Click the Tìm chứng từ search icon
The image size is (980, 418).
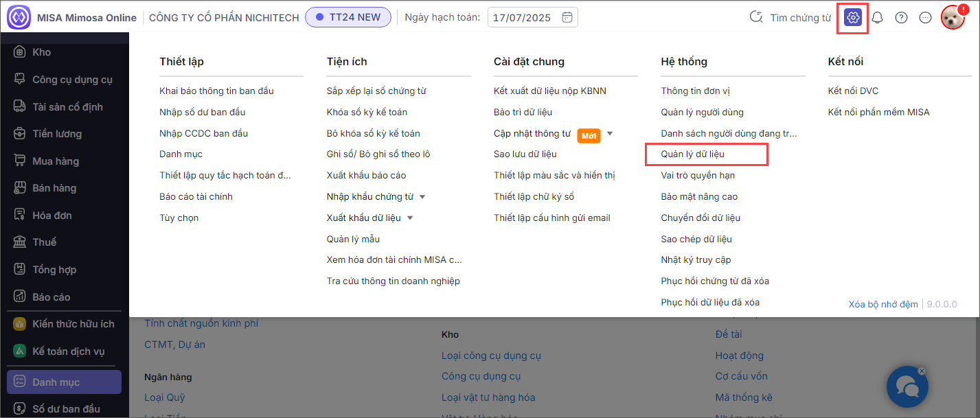tap(756, 18)
